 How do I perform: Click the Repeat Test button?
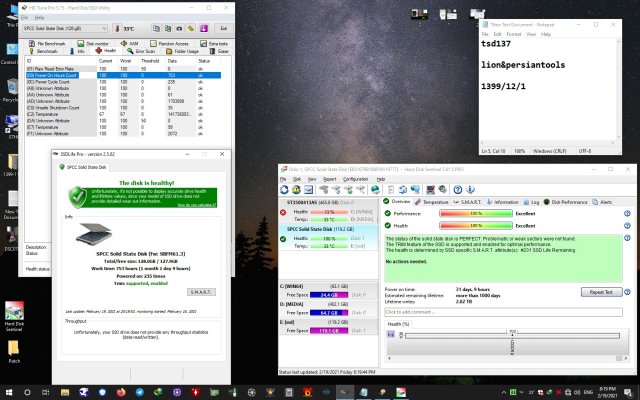[601, 292]
